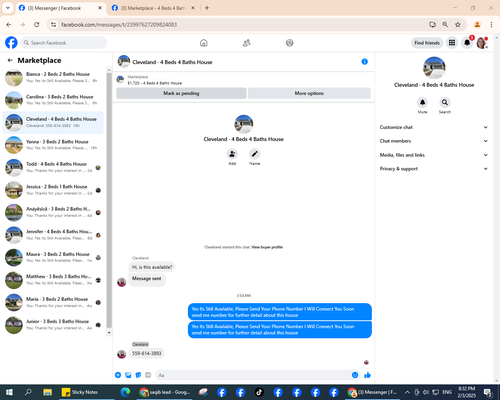Reload the page in browser toolbar
This screenshot has height=400, width=500.
coord(37,25)
